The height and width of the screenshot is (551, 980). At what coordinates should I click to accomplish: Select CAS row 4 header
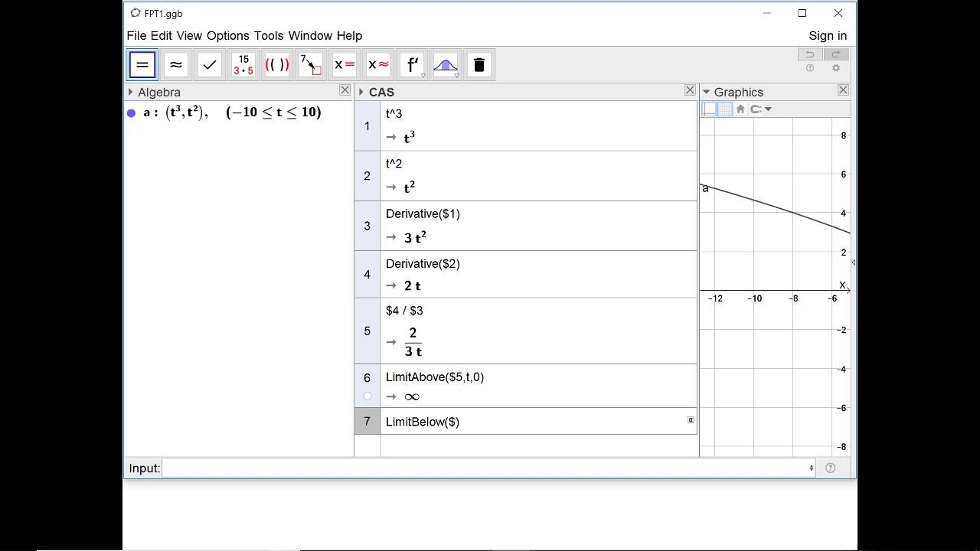367,274
